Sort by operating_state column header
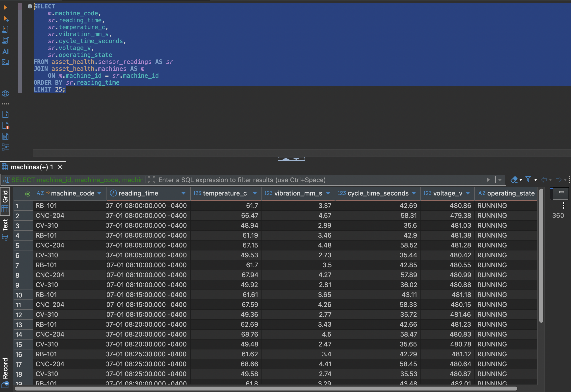This screenshot has height=392, width=571. 511,193
